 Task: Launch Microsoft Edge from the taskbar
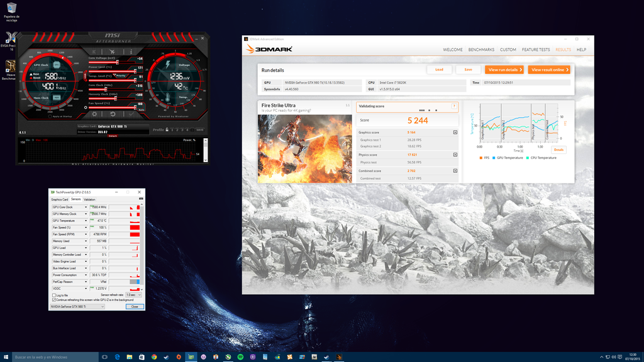coord(117,357)
